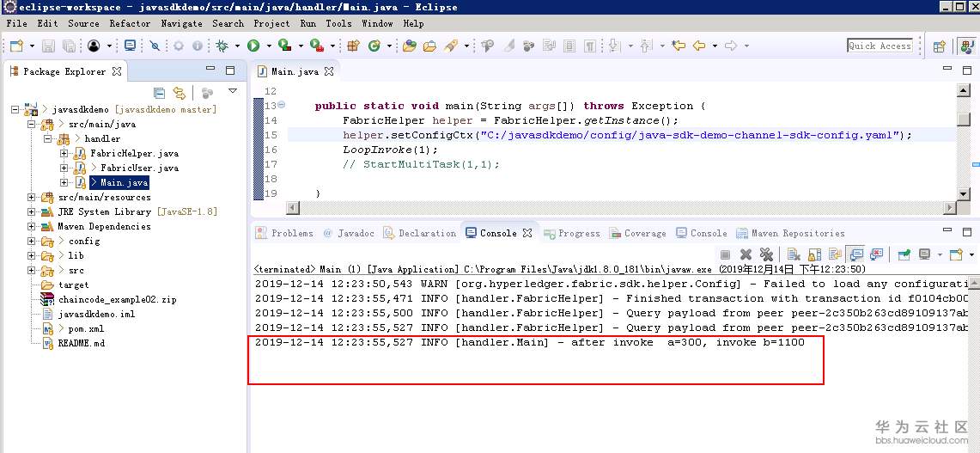Click the Save toolbar icon
This screenshot has height=453, width=980.
pos(48,46)
